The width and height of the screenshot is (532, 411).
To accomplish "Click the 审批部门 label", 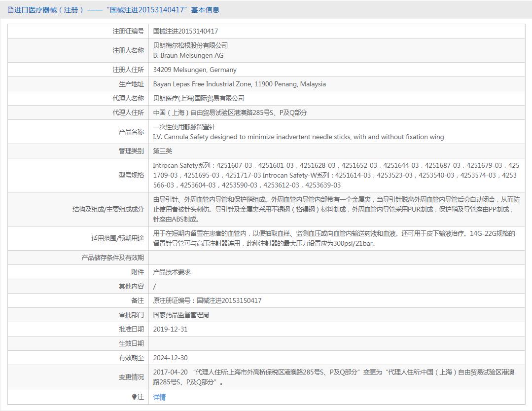I will point(131,315).
